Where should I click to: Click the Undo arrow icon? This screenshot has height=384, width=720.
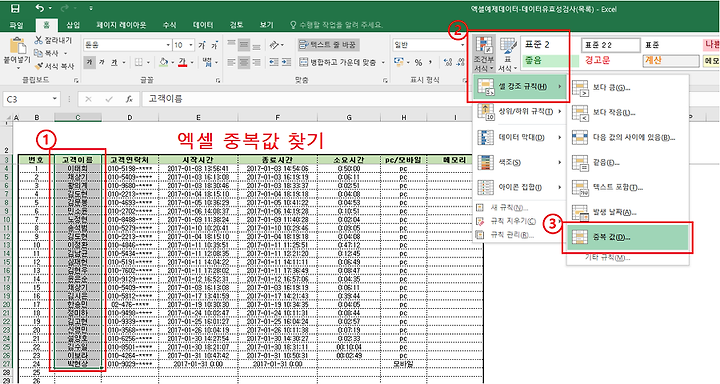pyautogui.click(x=39, y=8)
